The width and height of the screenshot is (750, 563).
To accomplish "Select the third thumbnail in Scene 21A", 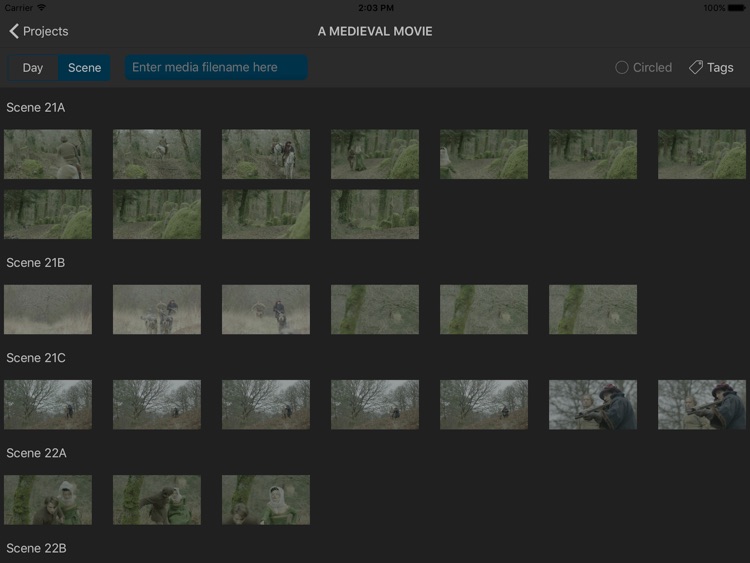I will (266, 154).
